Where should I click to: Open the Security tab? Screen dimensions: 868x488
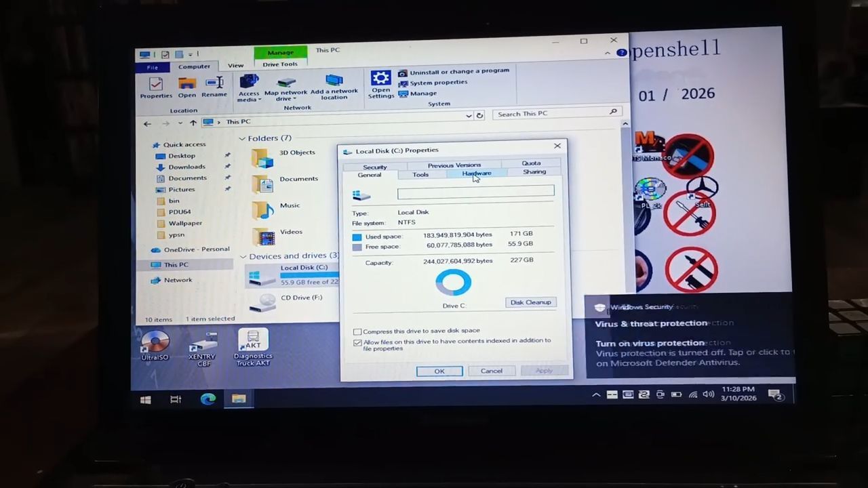pos(374,167)
